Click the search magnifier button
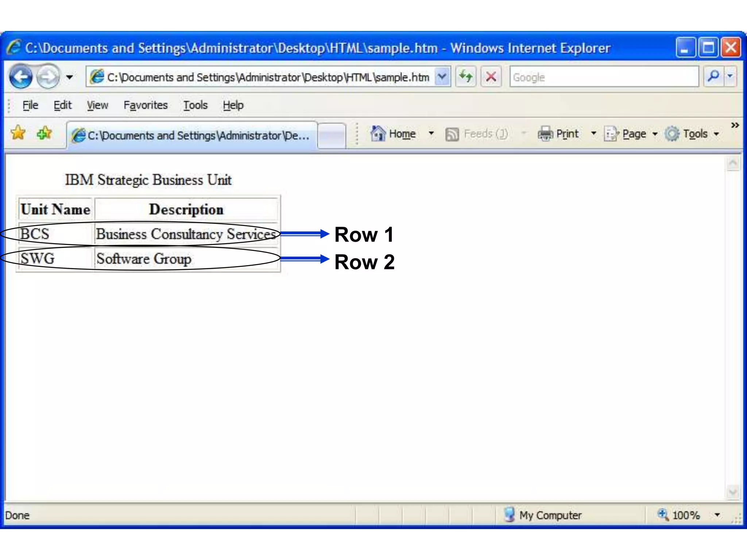The image size is (747, 560). 713,77
